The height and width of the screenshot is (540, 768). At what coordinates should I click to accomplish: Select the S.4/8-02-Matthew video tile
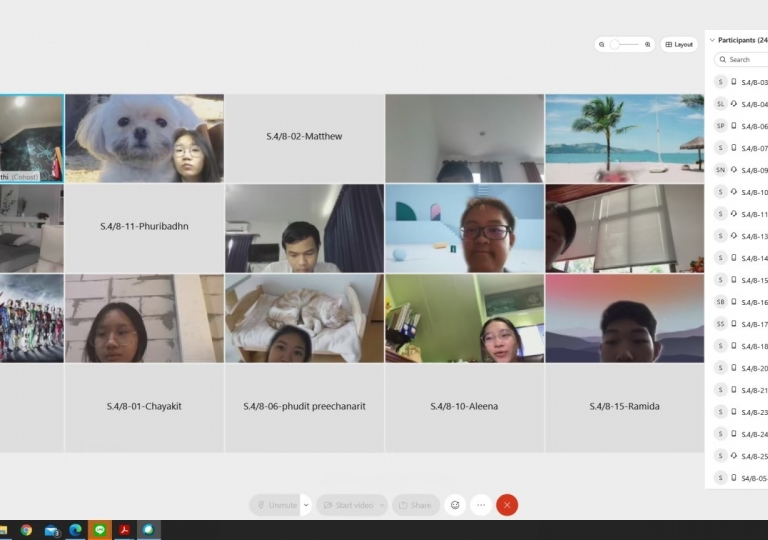(x=304, y=138)
